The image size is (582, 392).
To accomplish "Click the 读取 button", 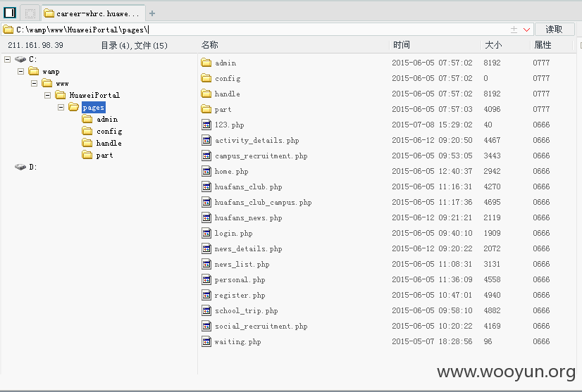I will click(x=554, y=30).
